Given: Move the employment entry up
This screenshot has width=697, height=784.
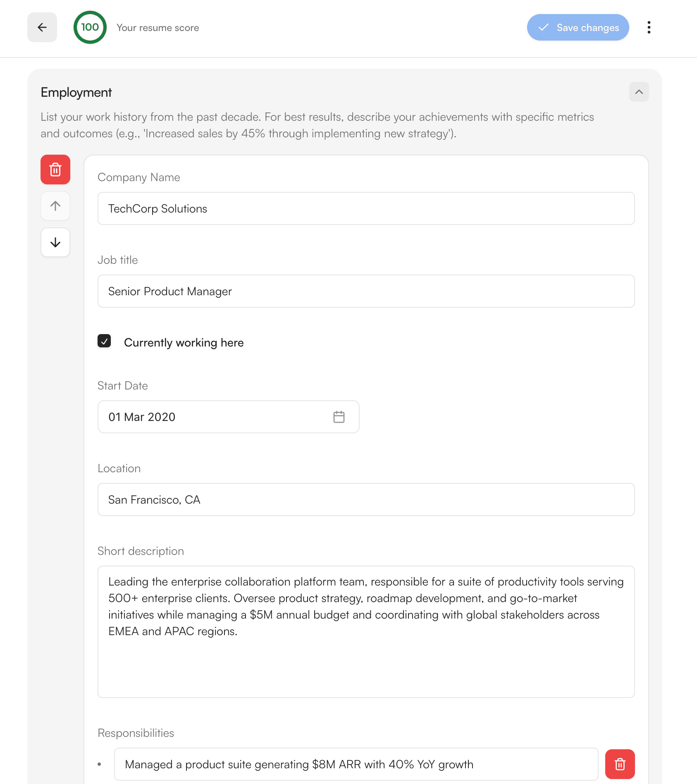Looking at the screenshot, I should pyautogui.click(x=55, y=206).
